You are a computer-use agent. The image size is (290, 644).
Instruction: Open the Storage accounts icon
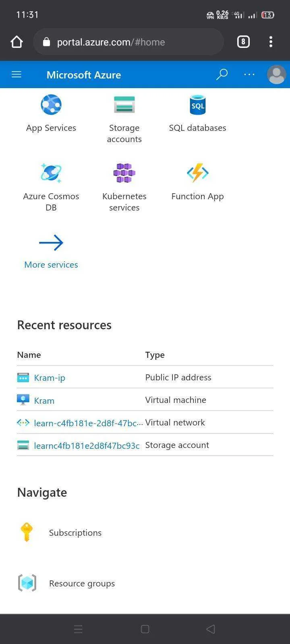click(124, 105)
